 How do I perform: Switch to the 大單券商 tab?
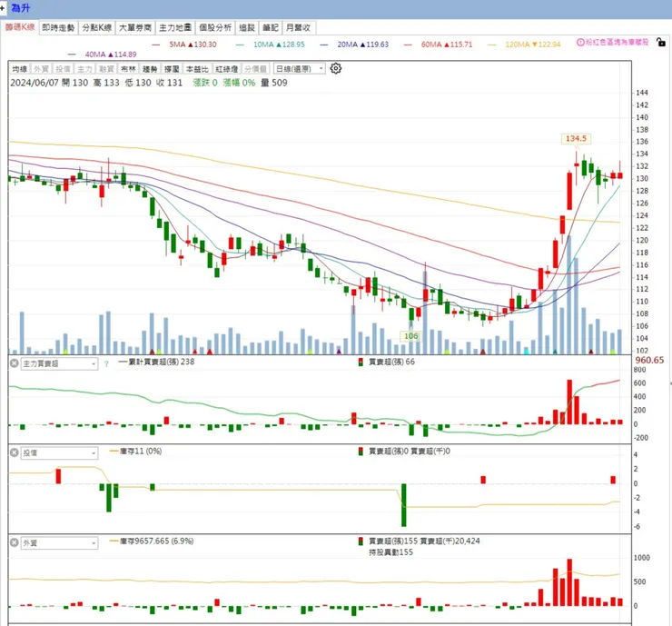click(135, 28)
